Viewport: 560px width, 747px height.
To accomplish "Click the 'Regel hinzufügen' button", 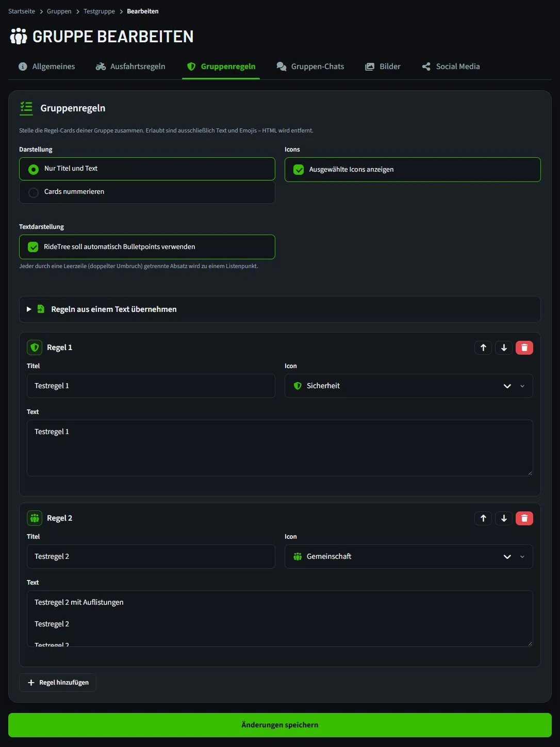I will tap(58, 683).
